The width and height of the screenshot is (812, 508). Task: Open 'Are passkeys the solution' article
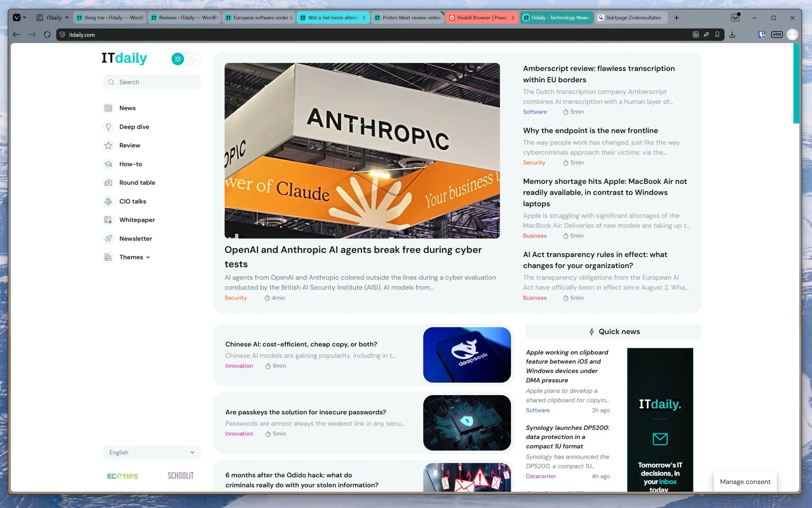click(305, 412)
